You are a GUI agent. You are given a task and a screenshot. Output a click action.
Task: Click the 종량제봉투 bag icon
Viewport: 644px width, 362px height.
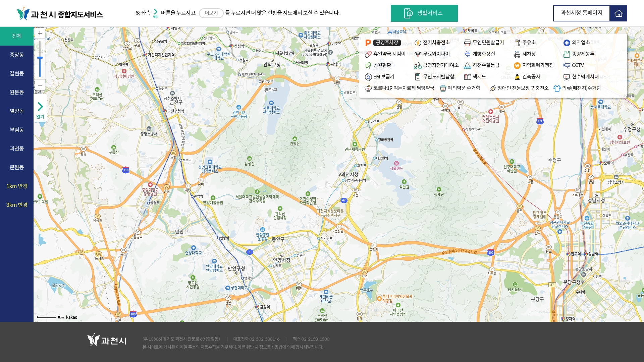coord(567,54)
